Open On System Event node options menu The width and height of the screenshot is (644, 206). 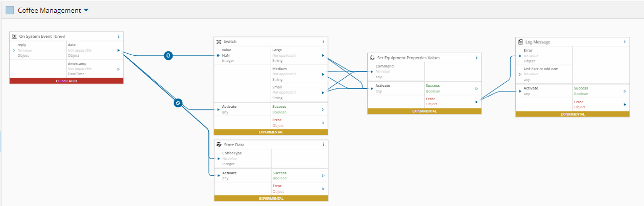pyautogui.click(x=118, y=36)
